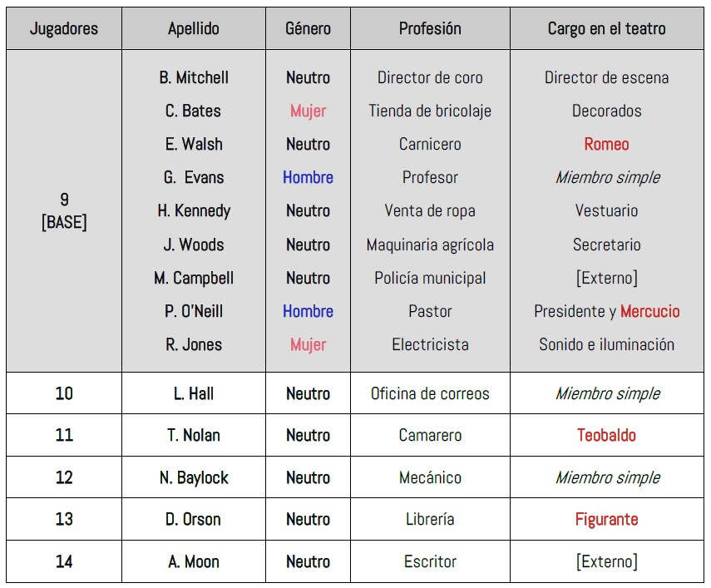Click the red Romeo role text
Image resolution: width=711 pixels, height=588 pixels.
606,144
